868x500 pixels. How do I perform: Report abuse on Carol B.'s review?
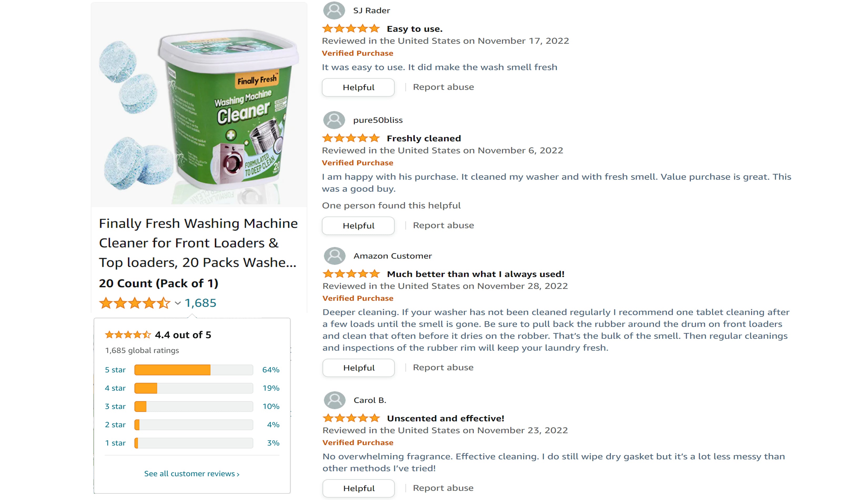443,488
